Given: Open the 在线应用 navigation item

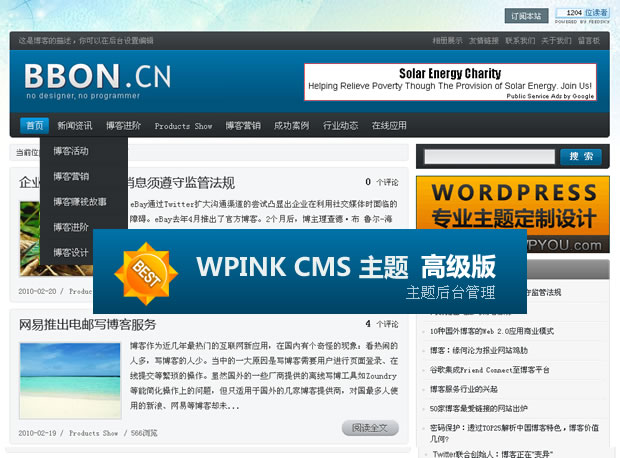Looking at the screenshot, I should coord(389,126).
